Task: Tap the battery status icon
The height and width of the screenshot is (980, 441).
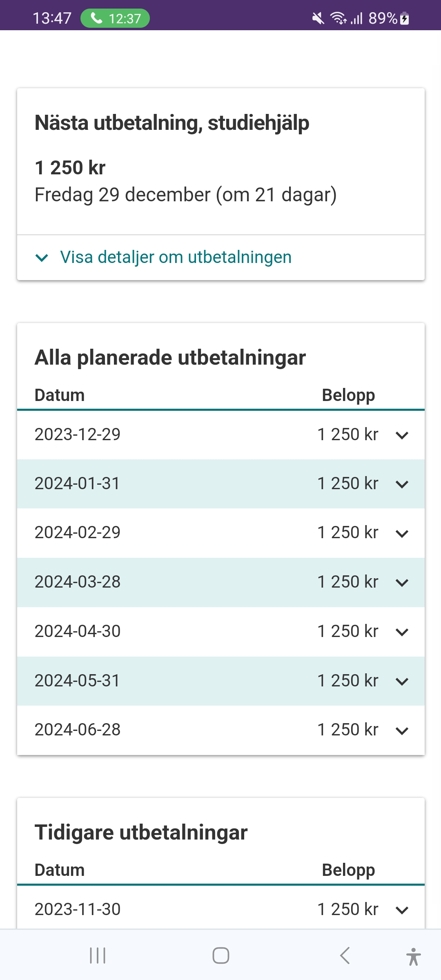Action: point(405,18)
